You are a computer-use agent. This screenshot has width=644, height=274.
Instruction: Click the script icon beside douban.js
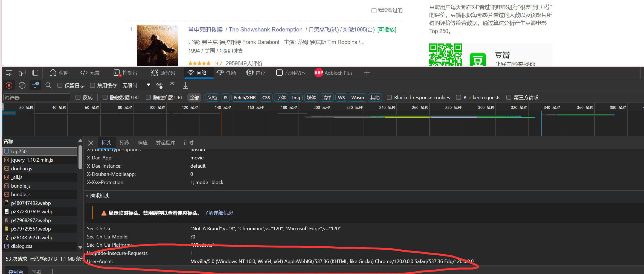point(7,169)
